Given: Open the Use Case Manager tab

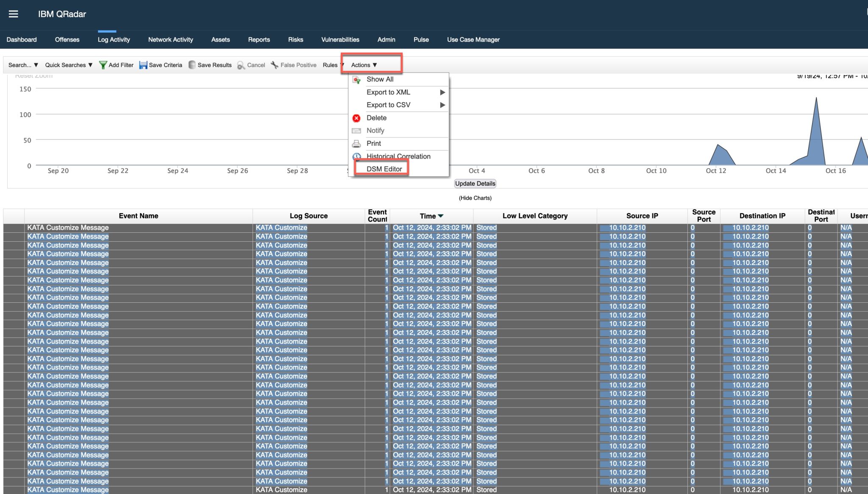Looking at the screenshot, I should click(x=473, y=39).
